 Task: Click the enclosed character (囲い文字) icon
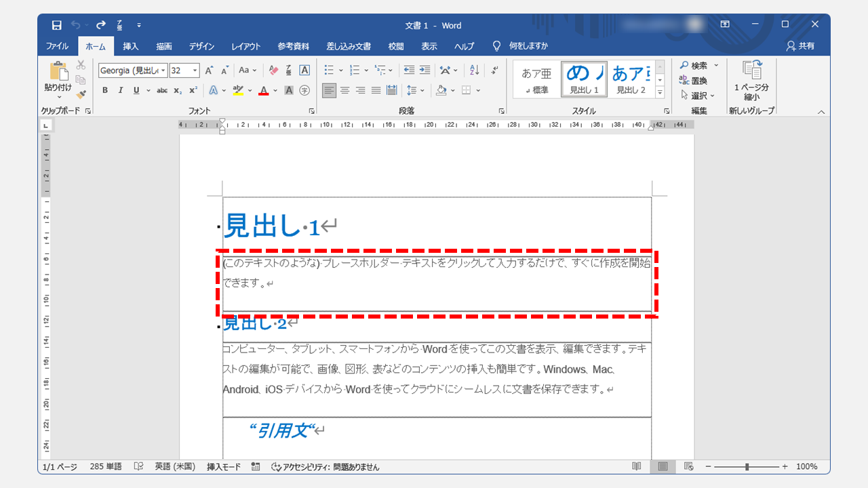304,90
